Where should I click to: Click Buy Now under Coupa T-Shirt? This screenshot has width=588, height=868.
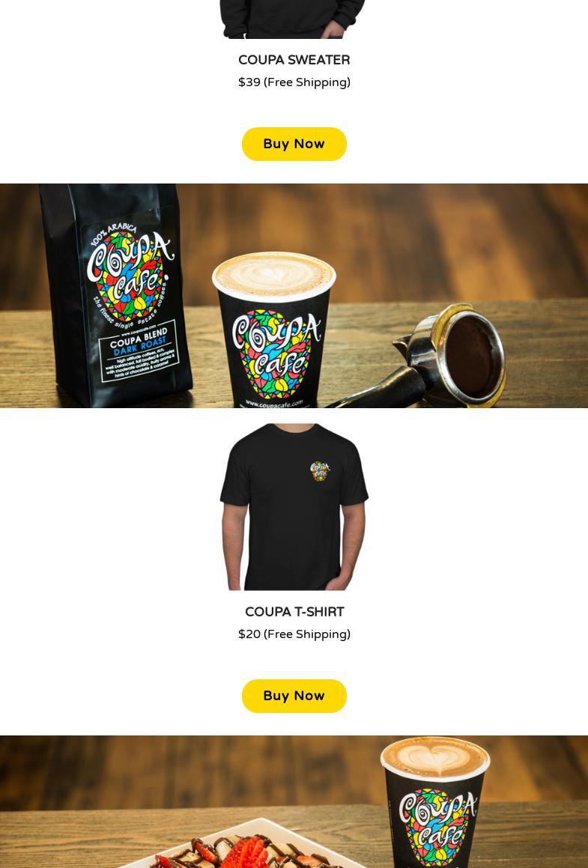[x=294, y=696]
